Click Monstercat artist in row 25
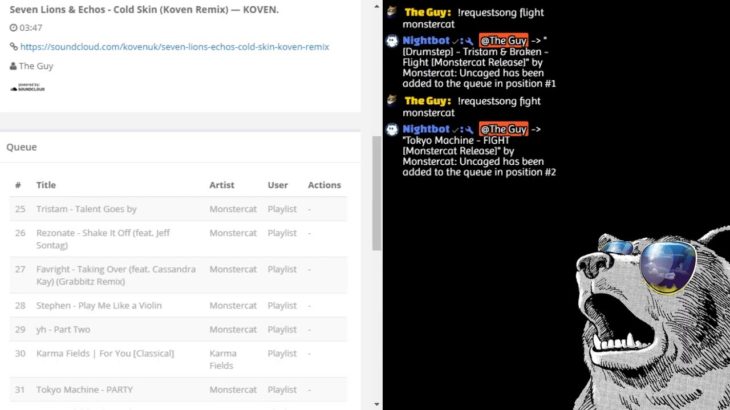 [x=233, y=209]
